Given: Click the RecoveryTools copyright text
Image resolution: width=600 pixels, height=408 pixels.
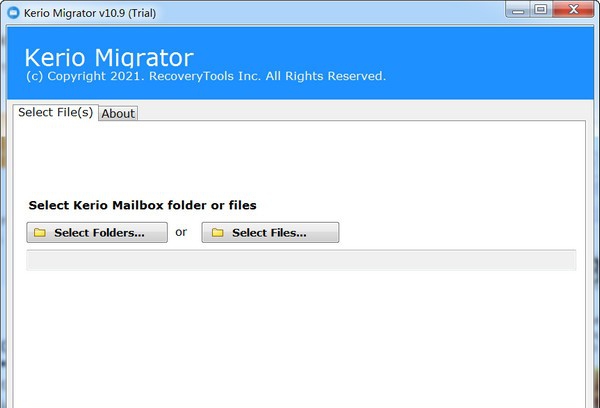Looking at the screenshot, I should (205, 76).
